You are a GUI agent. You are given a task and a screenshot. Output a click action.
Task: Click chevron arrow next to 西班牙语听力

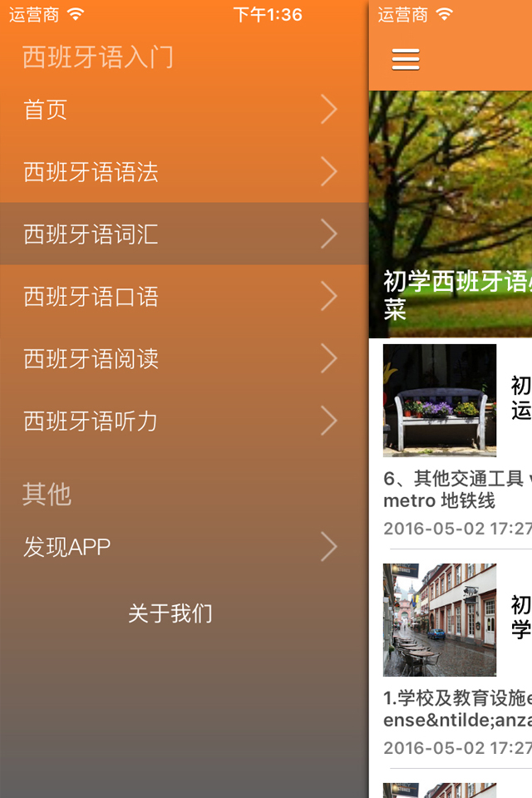[329, 421]
